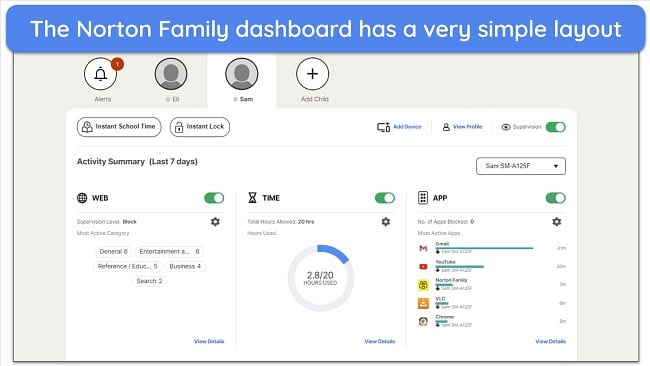
Task: Toggle the WEB supervision switch
Action: [x=214, y=198]
